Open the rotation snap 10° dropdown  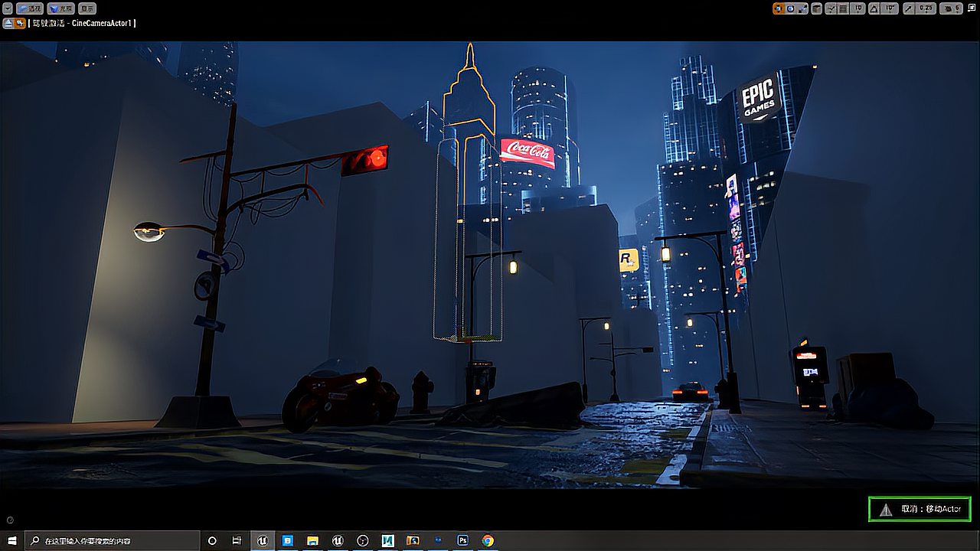(890, 8)
